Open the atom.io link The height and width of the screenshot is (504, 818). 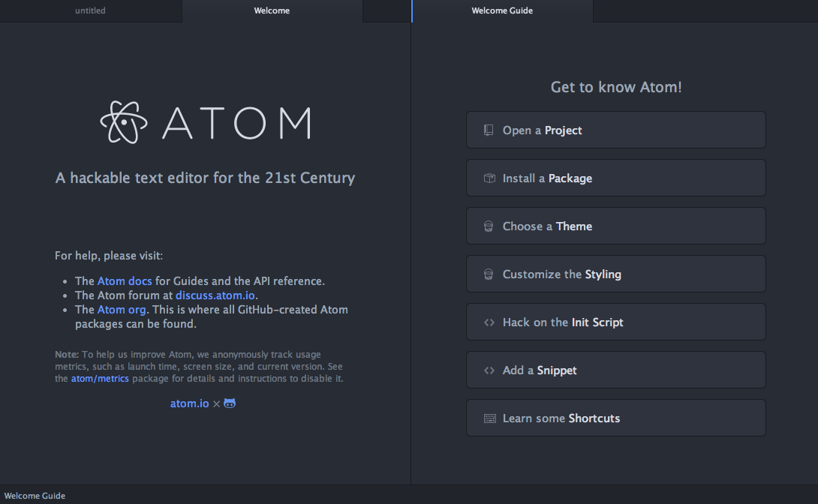click(189, 403)
